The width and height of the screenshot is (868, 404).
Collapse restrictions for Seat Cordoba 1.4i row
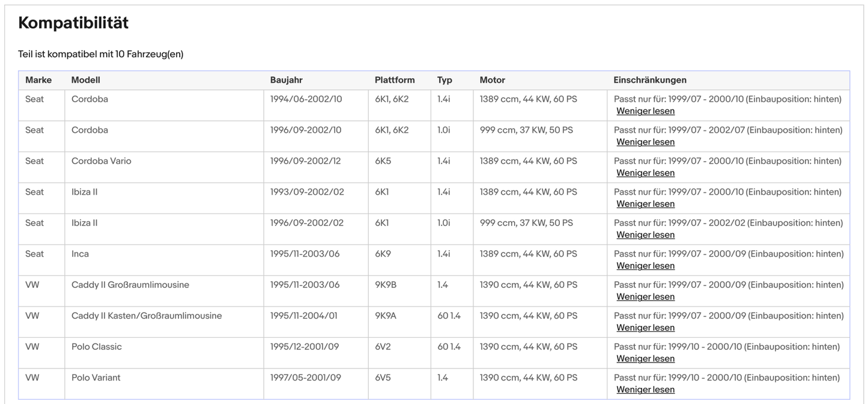pyautogui.click(x=645, y=111)
